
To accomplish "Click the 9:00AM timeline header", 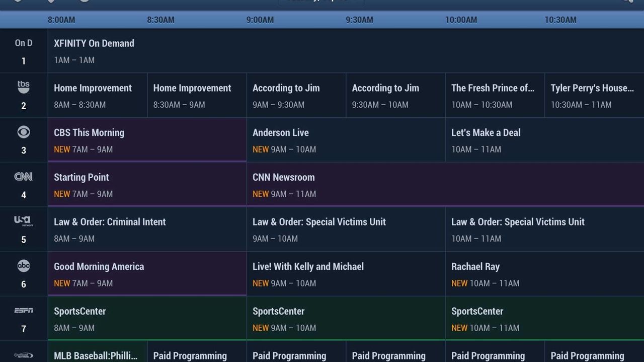I will tap(260, 20).
